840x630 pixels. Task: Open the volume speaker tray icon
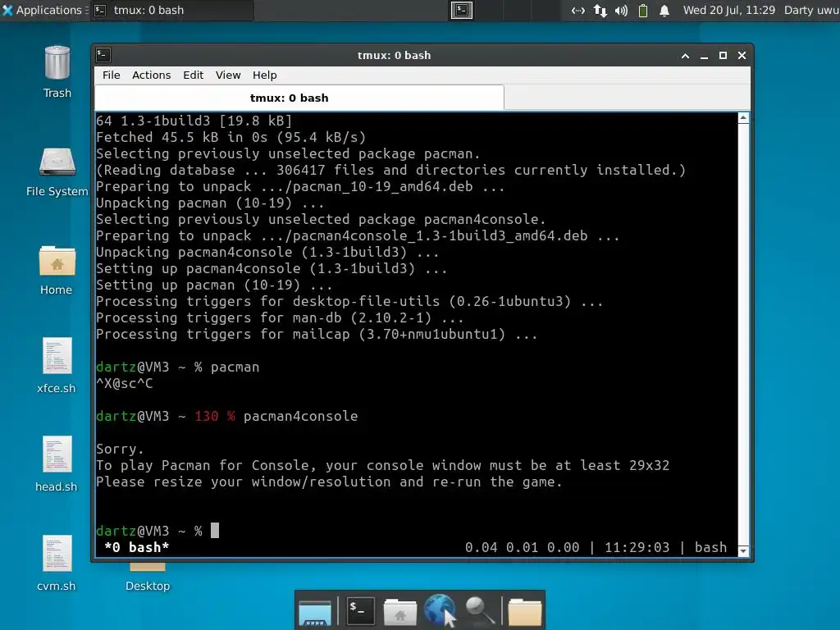click(x=621, y=10)
